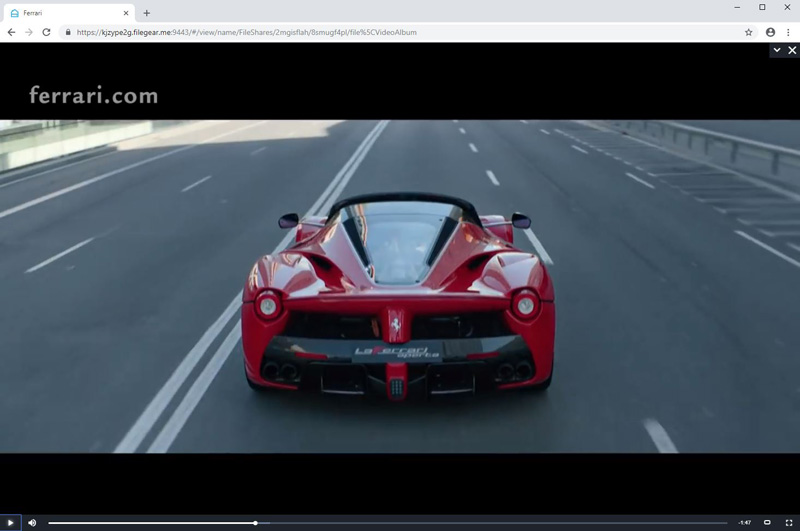The image size is (800, 531).
Task: View site security lock information
Action: click(68, 32)
